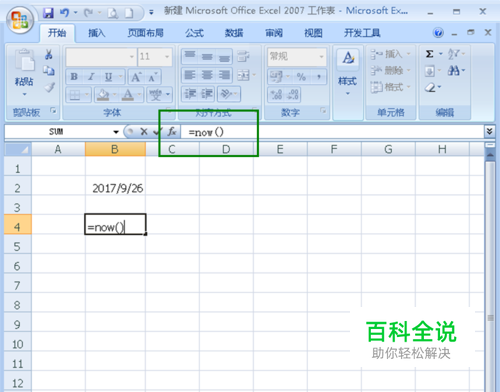
Task: Switch to Formulas (公式) tab
Action: pos(194,33)
